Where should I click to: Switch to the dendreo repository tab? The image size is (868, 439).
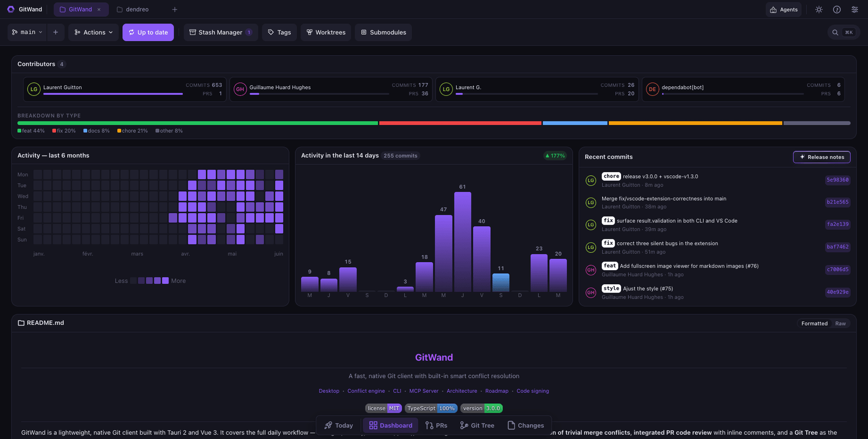[x=132, y=9]
